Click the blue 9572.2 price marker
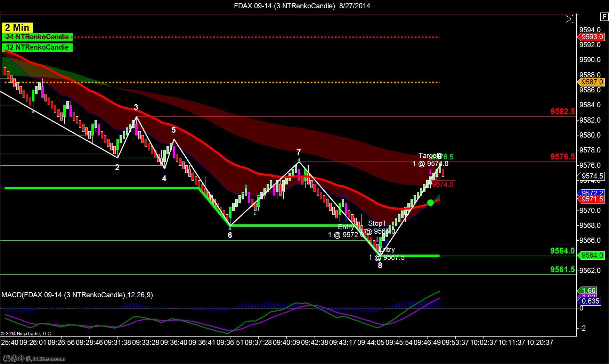Screen dimensions: 609x364 592,193
